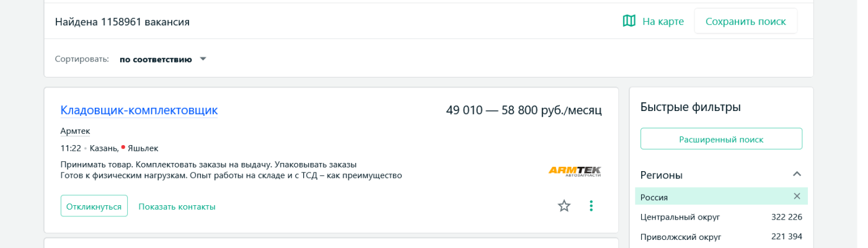Image resolution: width=868 pixels, height=248 pixels.
Task: Show contacts via Показать контакты
Action: tap(177, 206)
